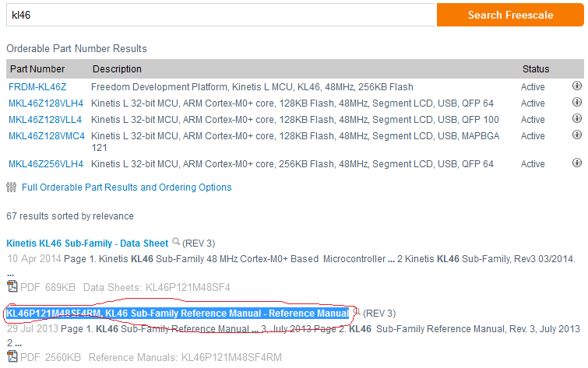Image resolution: width=588 pixels, height=368 pixels.
Task: Click the Reference Manuals: KL46P121M48SF4RM label
Action: pyautogui.click(x=185, y=358)
